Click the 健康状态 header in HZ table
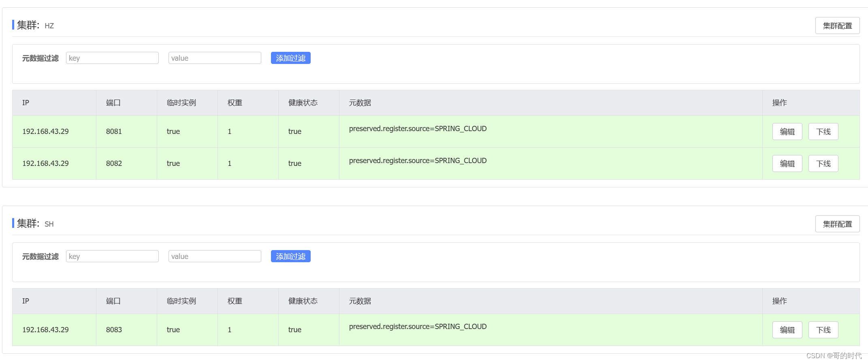This screenshot has height=363, width=868. point(303,103)
